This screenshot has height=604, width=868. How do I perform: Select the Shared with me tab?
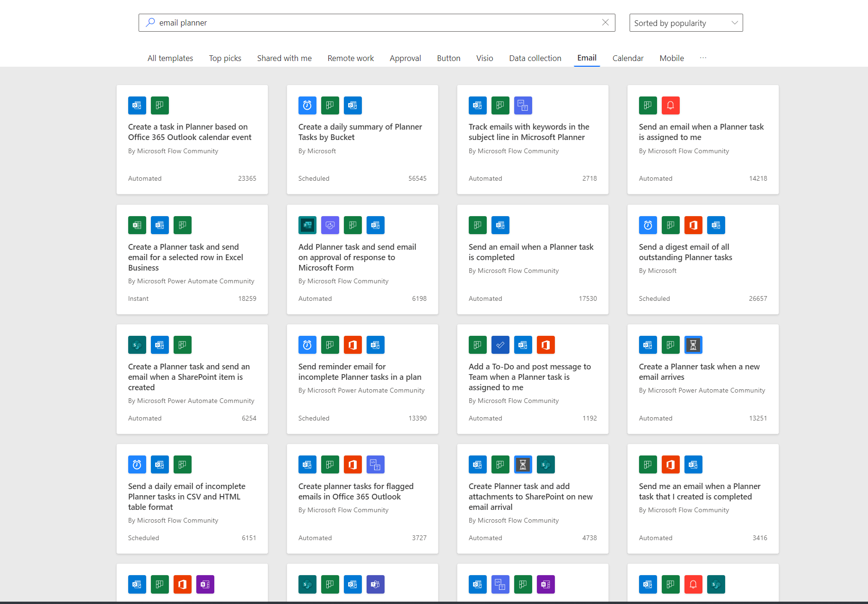pyautogui.click(x=284, y=58)
